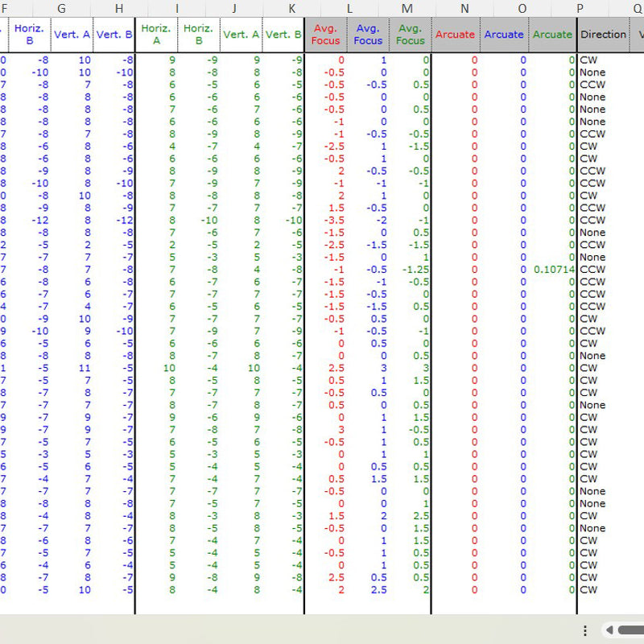Click the horizontal scrollbar thumb

[x=631, y=630]
